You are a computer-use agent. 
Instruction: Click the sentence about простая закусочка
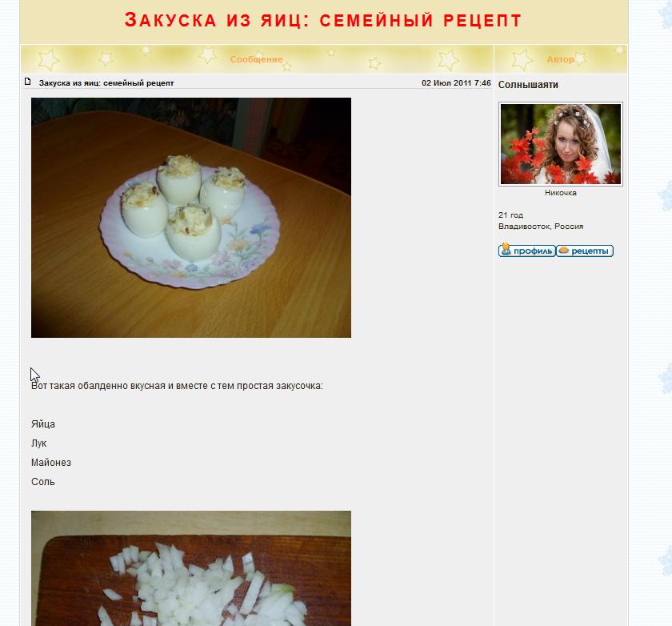(177, 386)
